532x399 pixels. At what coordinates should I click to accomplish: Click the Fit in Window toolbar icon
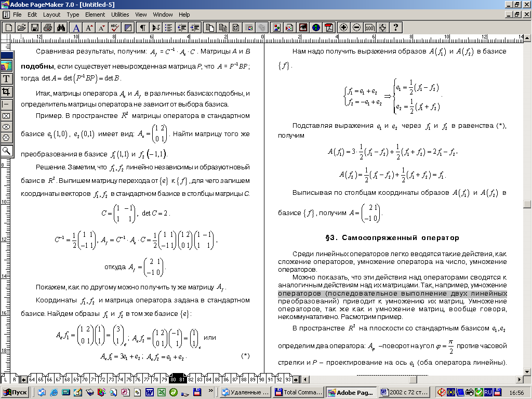[x=382, y=28]
